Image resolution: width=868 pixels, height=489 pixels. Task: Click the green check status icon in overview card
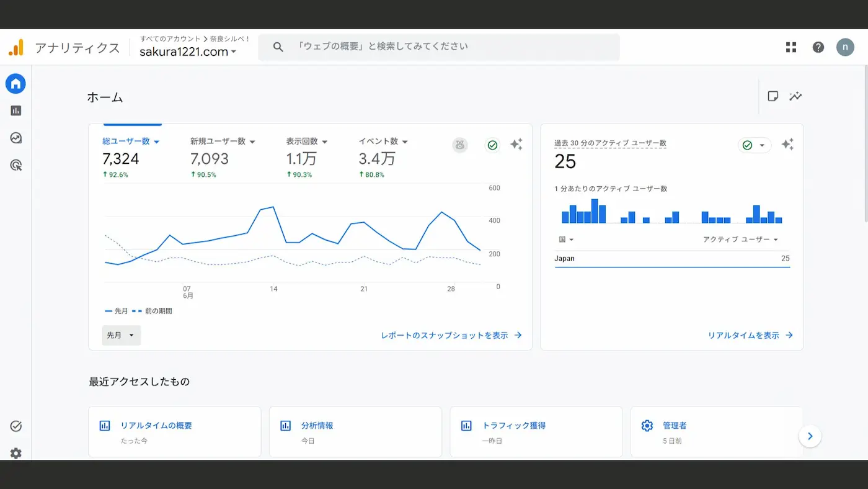pos(492,145)
